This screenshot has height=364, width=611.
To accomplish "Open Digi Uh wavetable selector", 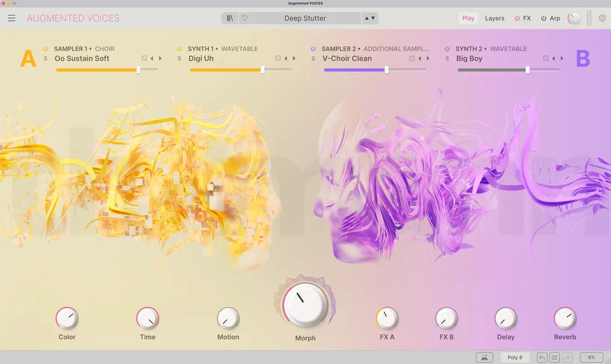I will tap(201, 59).
